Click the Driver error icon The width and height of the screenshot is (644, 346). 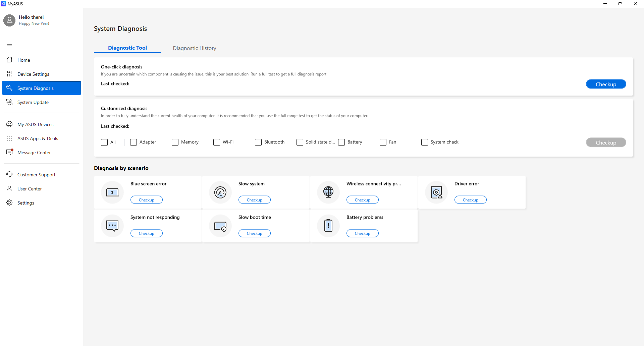[436, 192]
